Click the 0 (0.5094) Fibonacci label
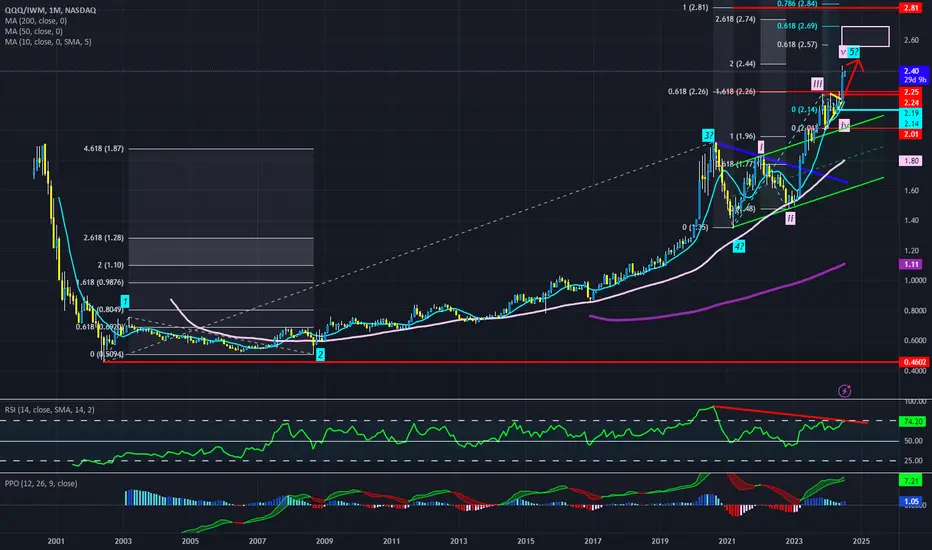The image size is (932, 550). click(107, 354)
